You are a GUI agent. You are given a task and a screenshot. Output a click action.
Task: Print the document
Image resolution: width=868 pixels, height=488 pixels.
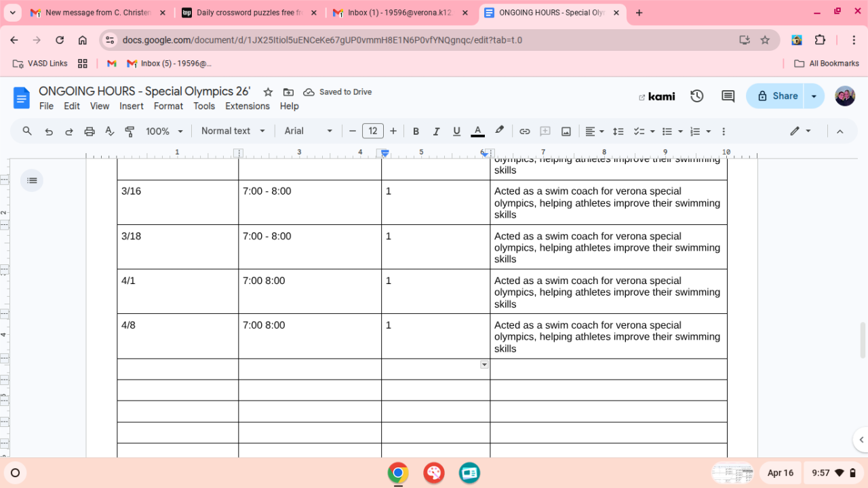pyautogui.click(x=90, y=131)
